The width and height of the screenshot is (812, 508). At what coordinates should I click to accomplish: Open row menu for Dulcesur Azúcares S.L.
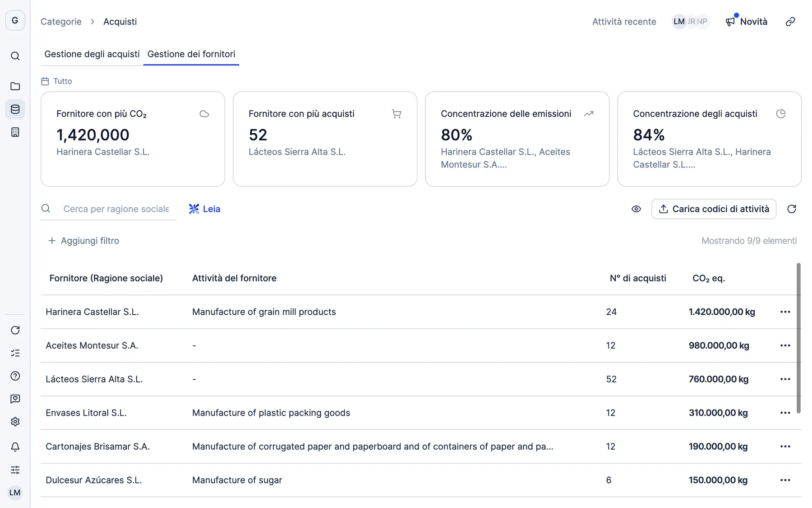[x=785, y=480]
